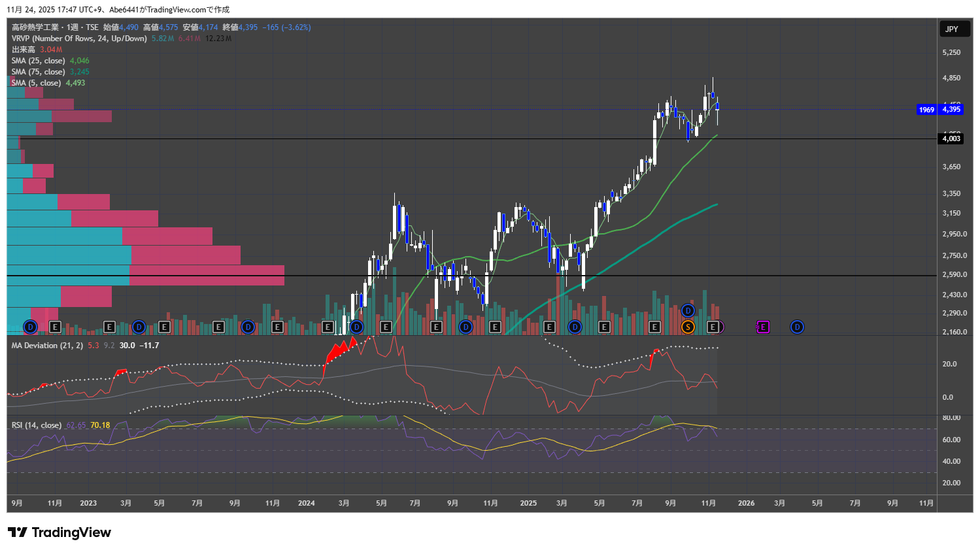980x552 pixels.
Task: Select the SMA (25, close) legend
Action: [39, 61]
